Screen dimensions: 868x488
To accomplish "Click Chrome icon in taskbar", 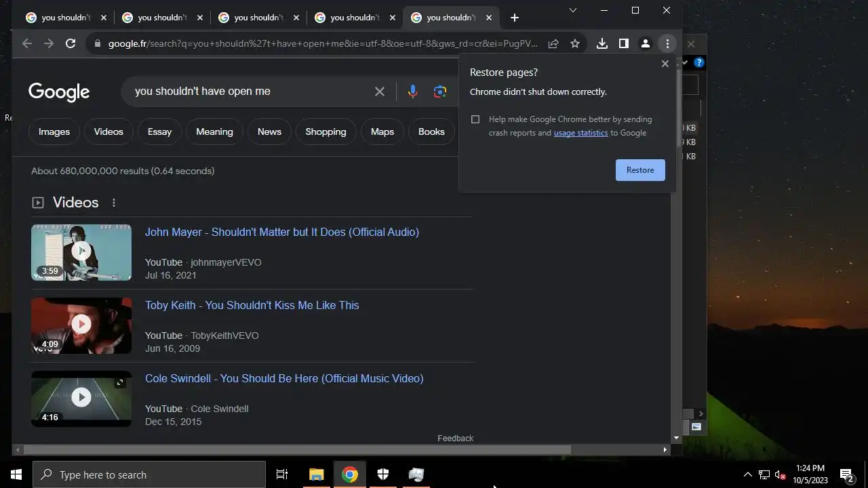I will tap(350, 474).
